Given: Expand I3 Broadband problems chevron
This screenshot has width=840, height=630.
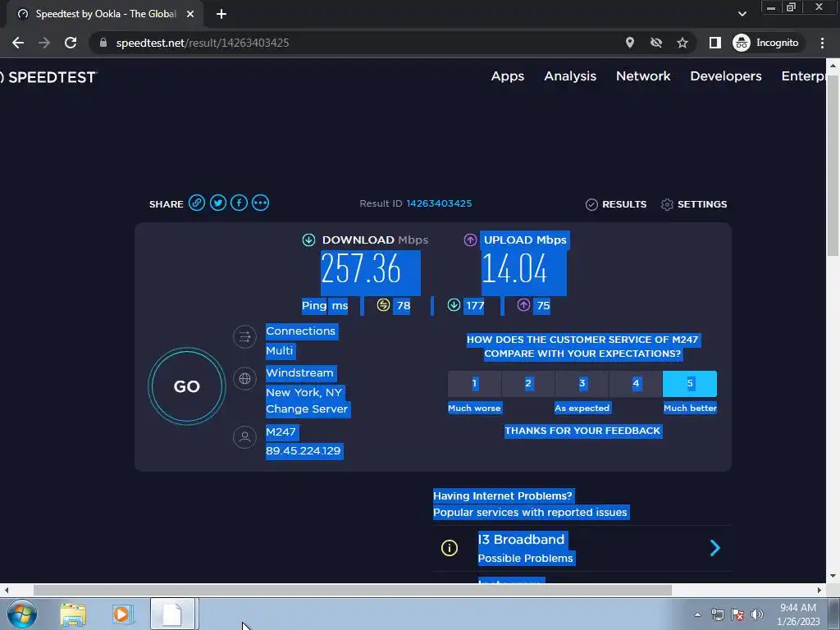Looking at the screenshot, I should click(x=715, y=548).
